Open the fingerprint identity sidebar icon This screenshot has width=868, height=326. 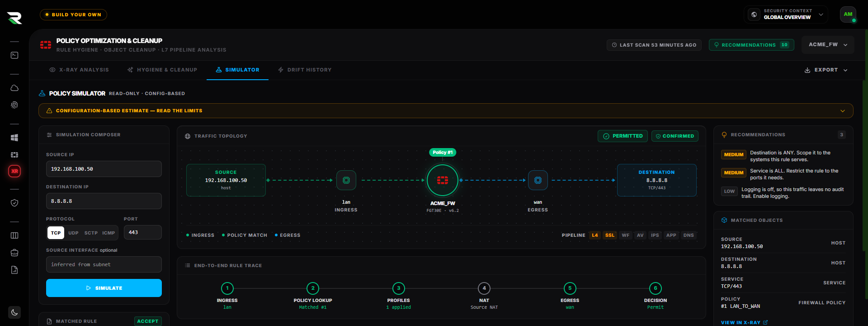click(14, 105)
